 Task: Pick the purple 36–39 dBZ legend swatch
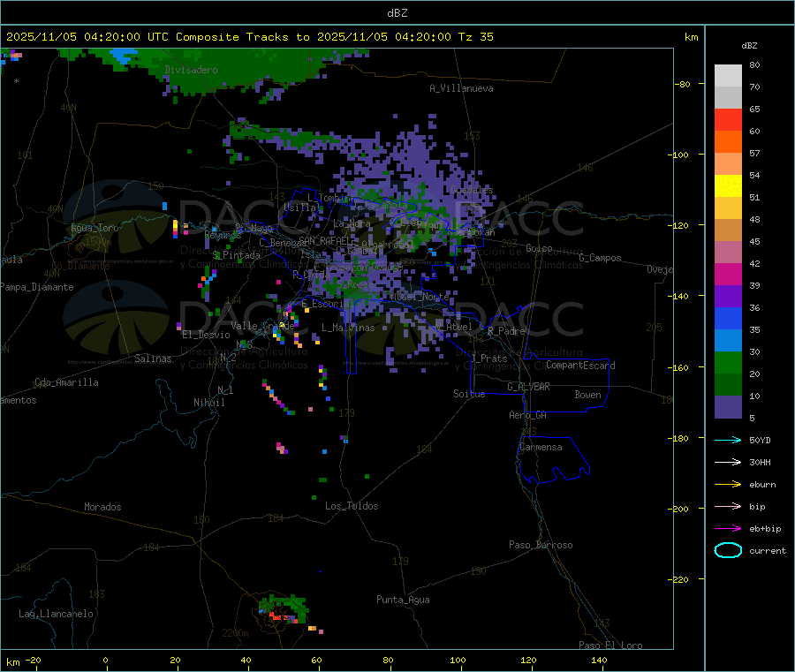tap(728, 297)
